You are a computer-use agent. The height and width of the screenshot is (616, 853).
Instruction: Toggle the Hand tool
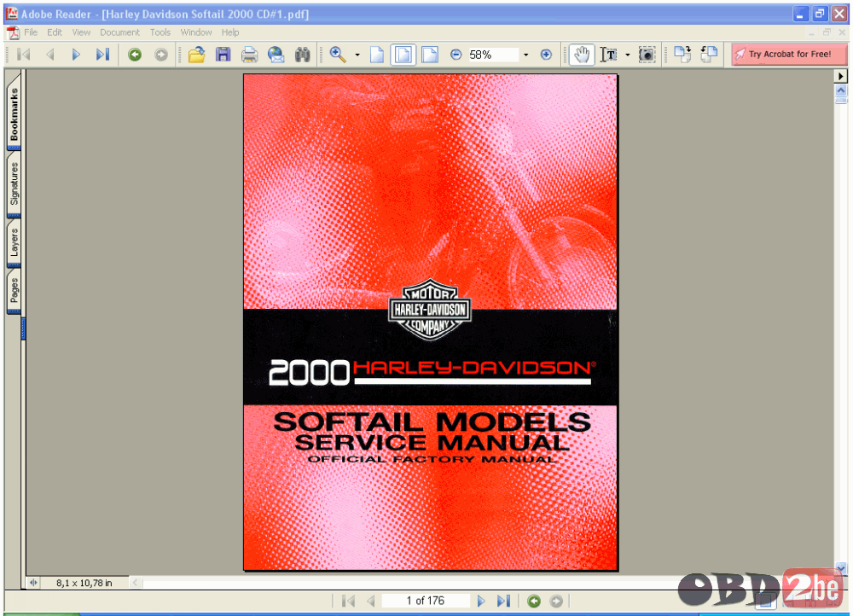[582, 55]
